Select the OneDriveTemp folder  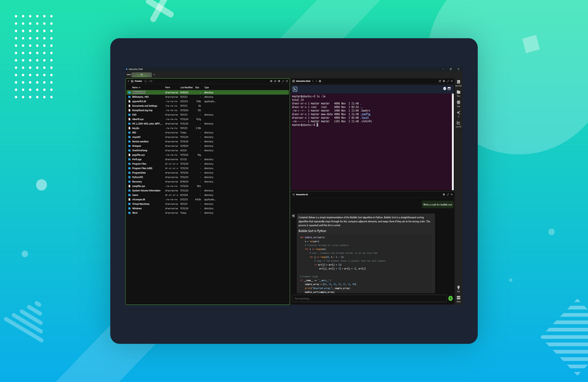click(x=207, y=150)
